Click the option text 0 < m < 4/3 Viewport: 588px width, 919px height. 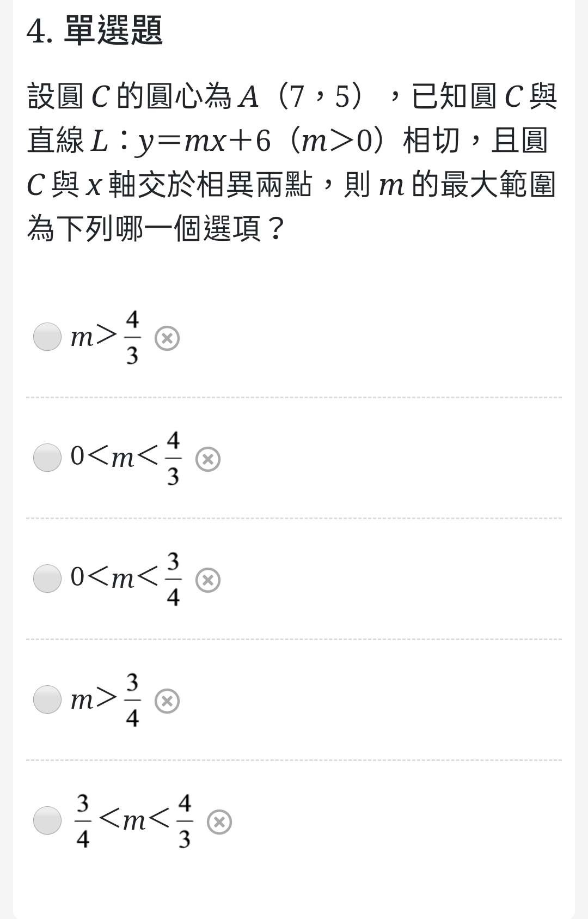click(126, 458)
